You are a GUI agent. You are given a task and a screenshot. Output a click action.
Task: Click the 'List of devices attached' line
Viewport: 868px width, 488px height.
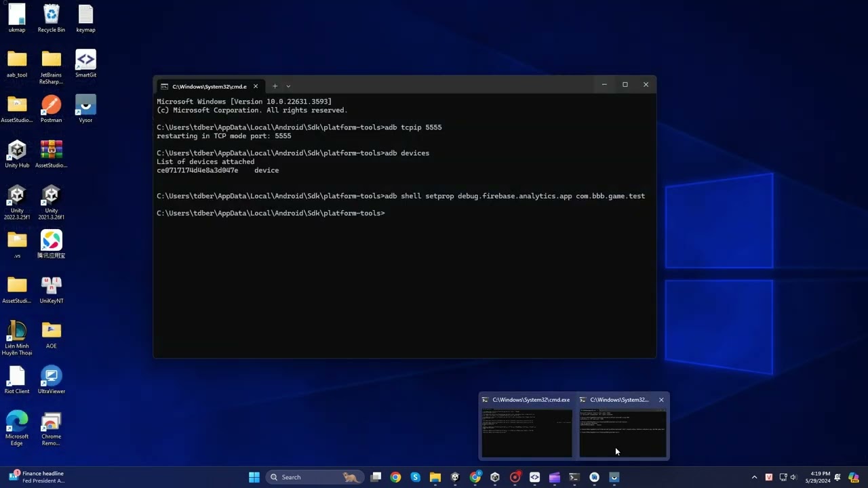point(205,162)
